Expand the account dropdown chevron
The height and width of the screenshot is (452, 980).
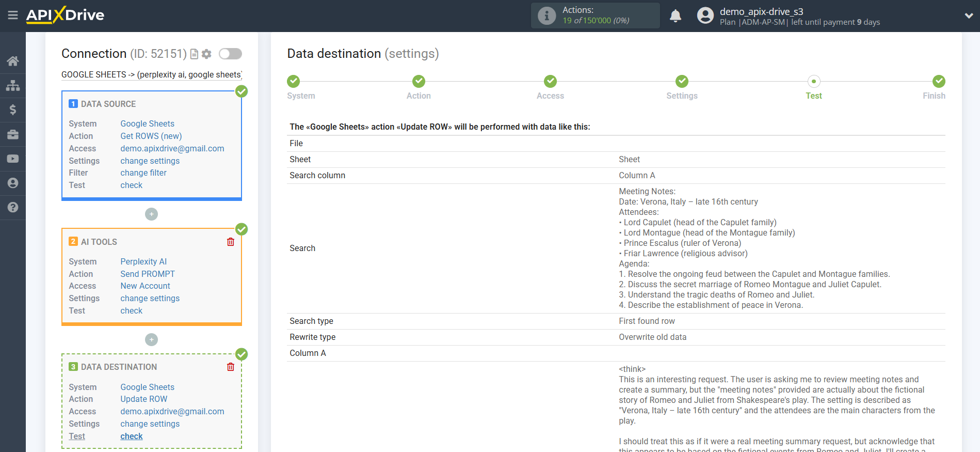click(969, 16)
